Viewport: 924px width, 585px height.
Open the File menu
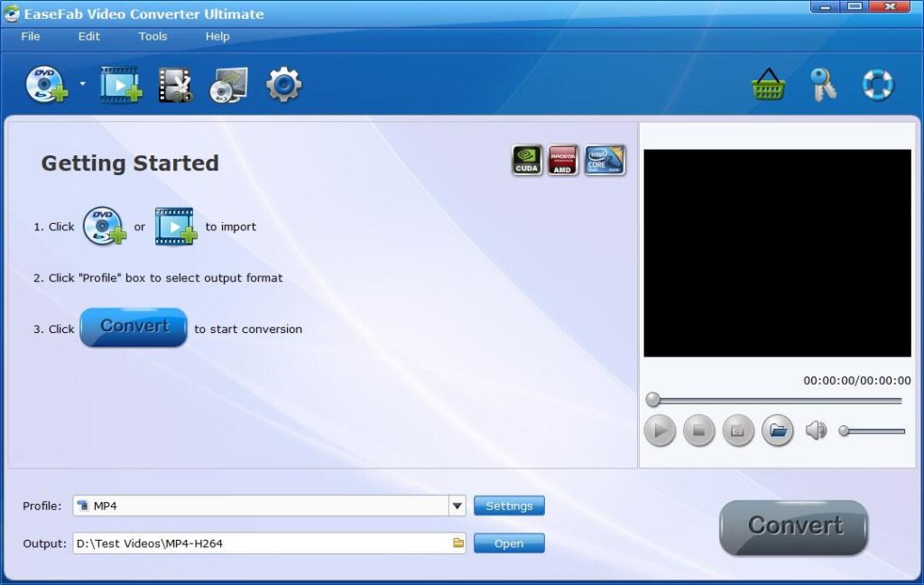click(31, 36)
